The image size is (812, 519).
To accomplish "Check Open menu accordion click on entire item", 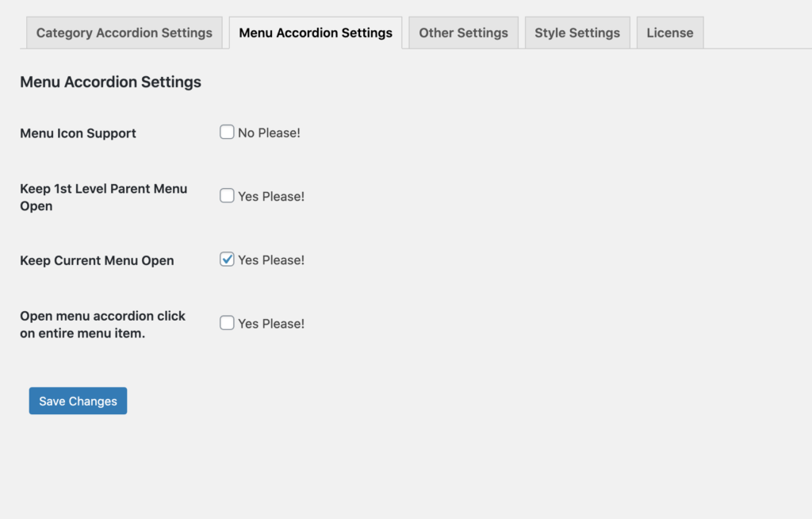I will tap(227, 323).
